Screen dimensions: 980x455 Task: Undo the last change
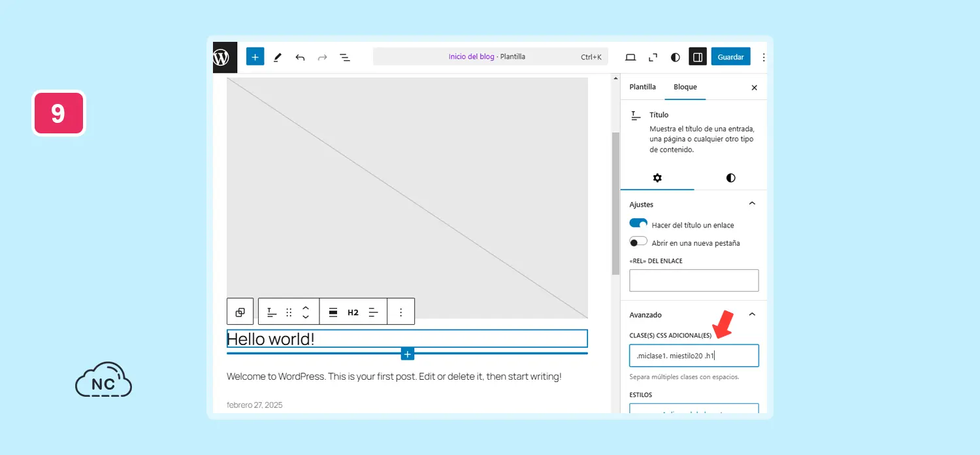300,57
